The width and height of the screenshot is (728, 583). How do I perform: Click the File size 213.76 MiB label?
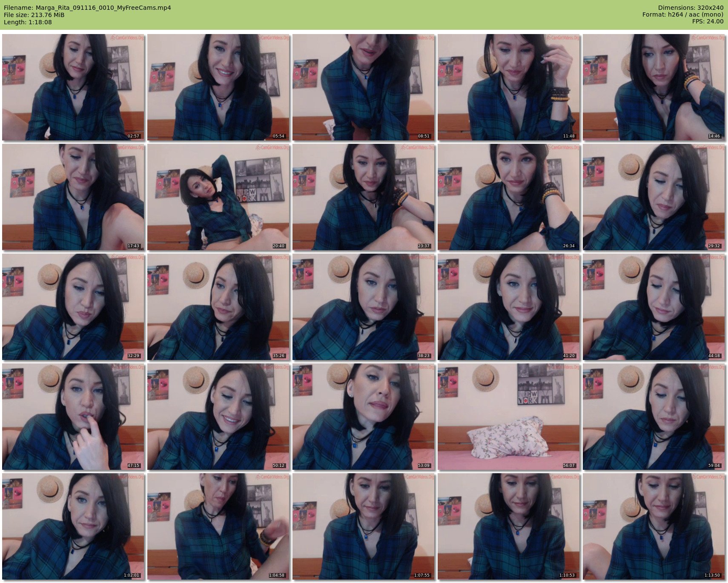pos(34,15)
